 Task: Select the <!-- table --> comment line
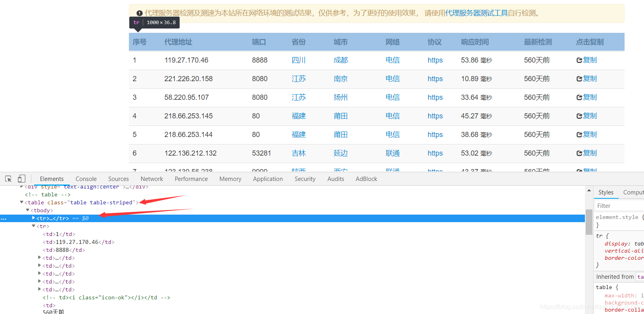click(x=48, y=194)
